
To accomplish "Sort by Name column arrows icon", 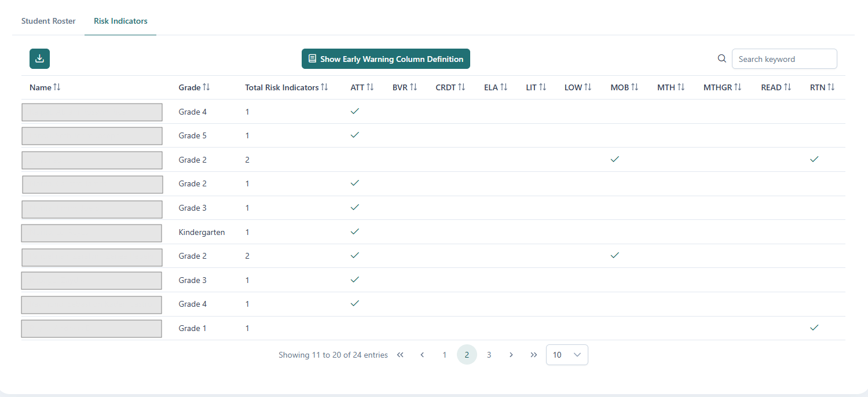I will 57,87.
